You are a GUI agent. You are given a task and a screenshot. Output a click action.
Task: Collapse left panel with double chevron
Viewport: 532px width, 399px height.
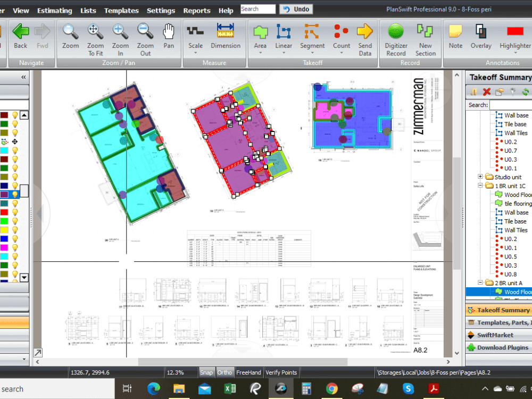pos(23,77)
